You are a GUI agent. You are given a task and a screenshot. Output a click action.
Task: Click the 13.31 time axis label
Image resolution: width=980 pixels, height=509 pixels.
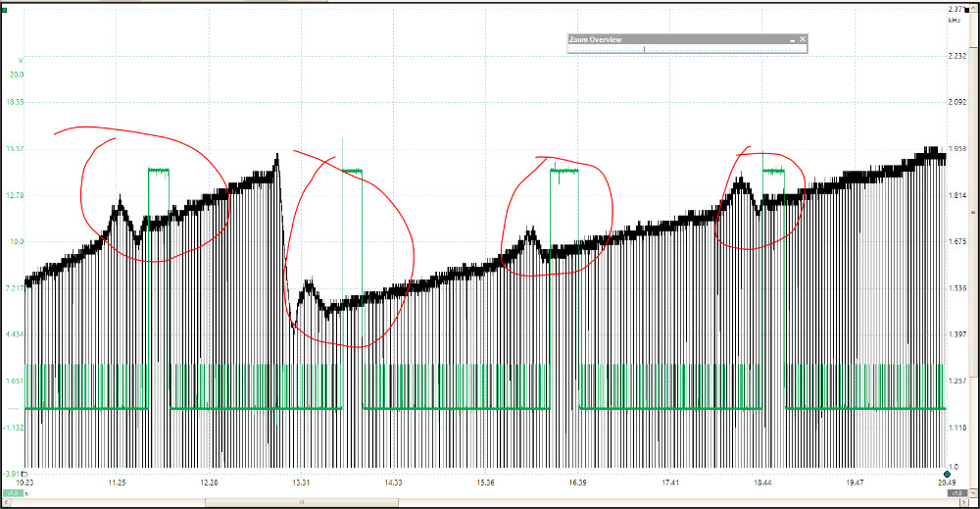[301, 483]
